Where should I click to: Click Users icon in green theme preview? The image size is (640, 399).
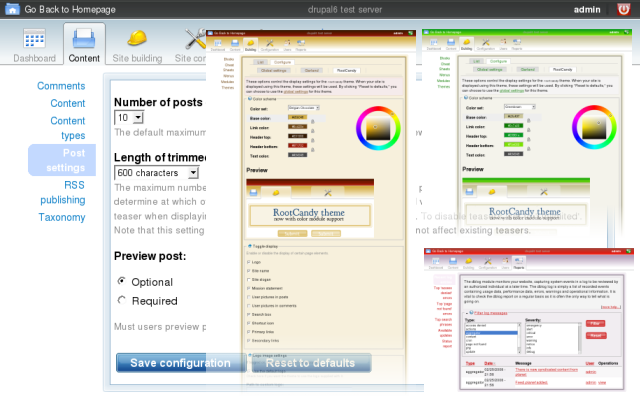point(503,42)
